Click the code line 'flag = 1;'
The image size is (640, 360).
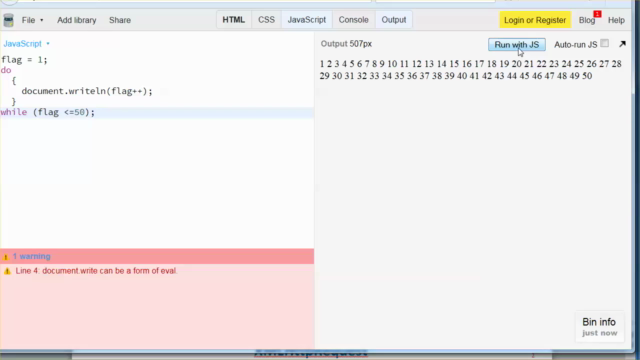click(x=24, y=60)
